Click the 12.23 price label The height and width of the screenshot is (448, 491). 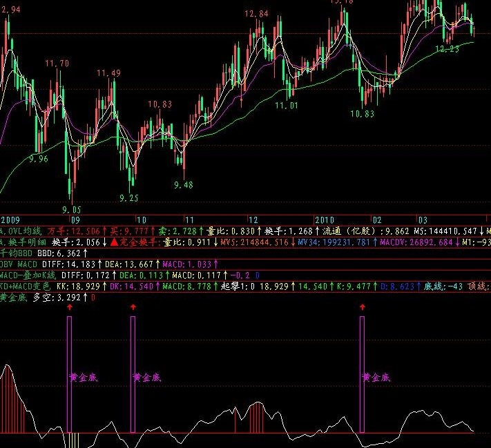coord(447,49)
